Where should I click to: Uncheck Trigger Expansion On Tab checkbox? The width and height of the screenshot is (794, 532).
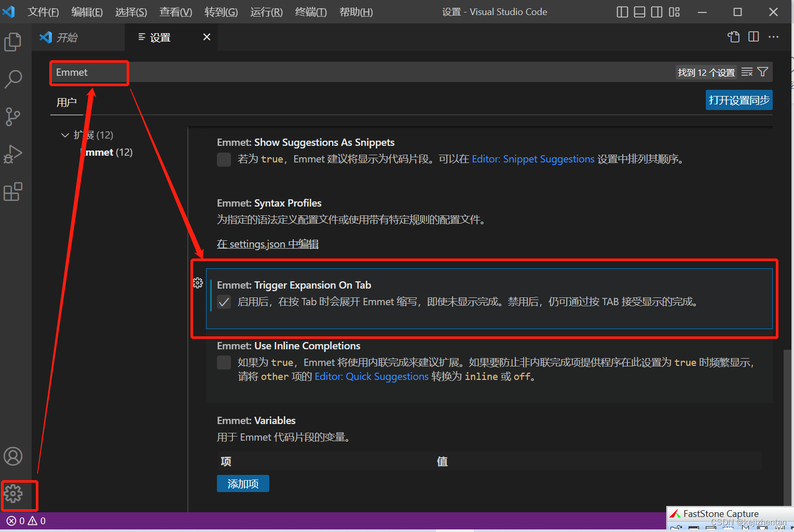(x=224, y=302)
